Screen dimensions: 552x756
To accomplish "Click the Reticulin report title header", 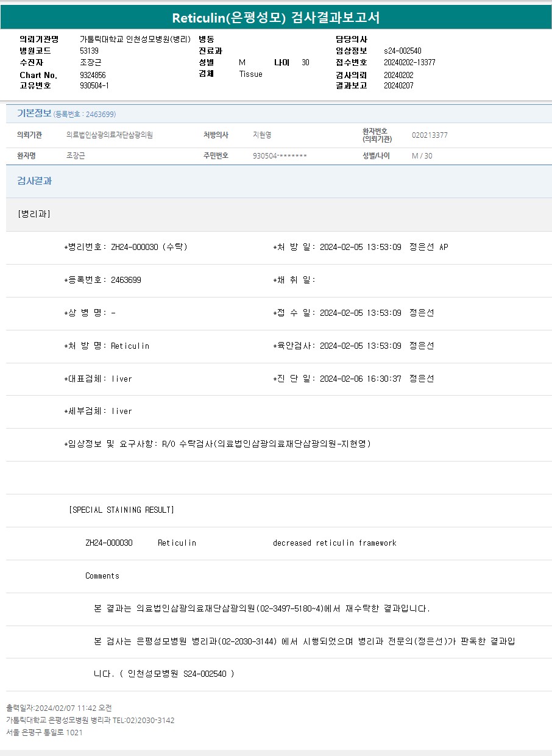I will [x=275, y=17].
